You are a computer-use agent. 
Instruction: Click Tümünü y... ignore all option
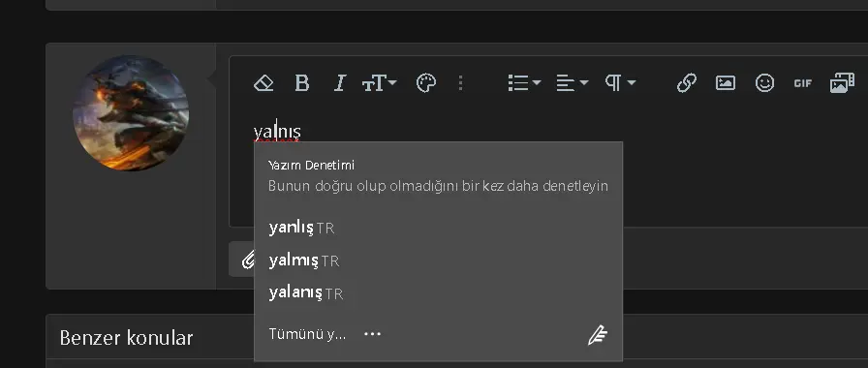(x=307, y=334)
